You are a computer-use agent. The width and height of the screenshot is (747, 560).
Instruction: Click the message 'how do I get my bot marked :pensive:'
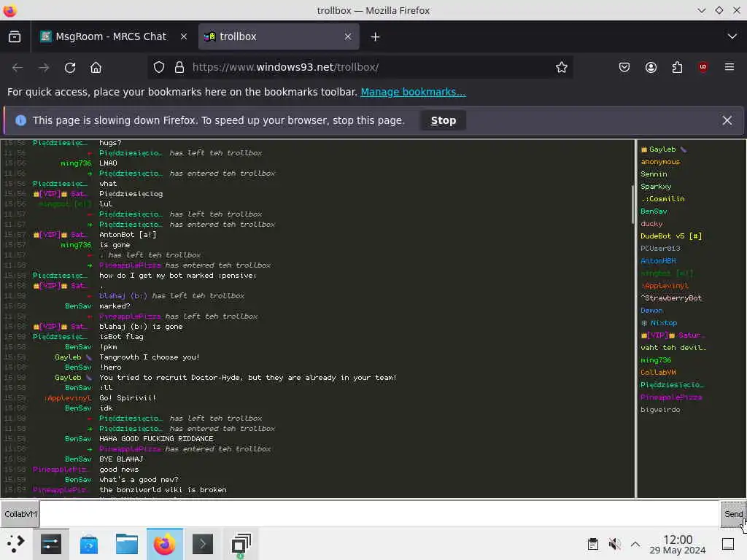pyautogui.click(x=178, y=275)
